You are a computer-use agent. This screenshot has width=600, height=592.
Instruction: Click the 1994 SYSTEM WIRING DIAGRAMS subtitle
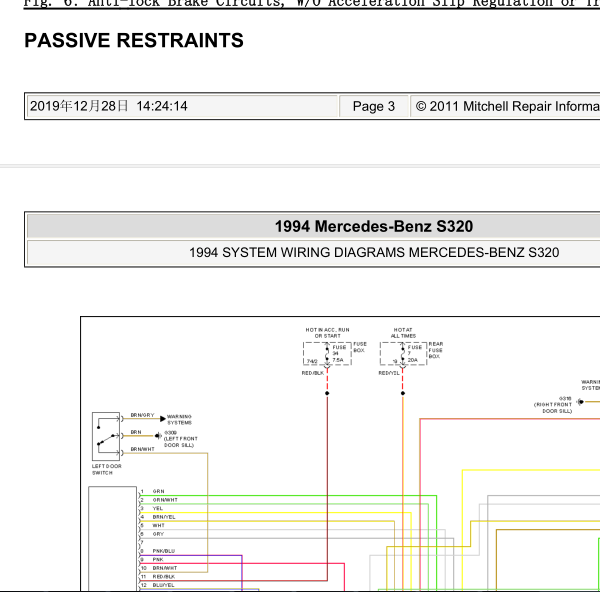[x=374, y=253]
